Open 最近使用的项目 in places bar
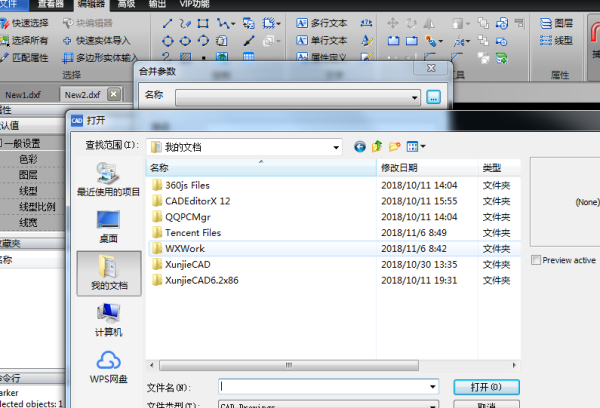 [109, 180]
